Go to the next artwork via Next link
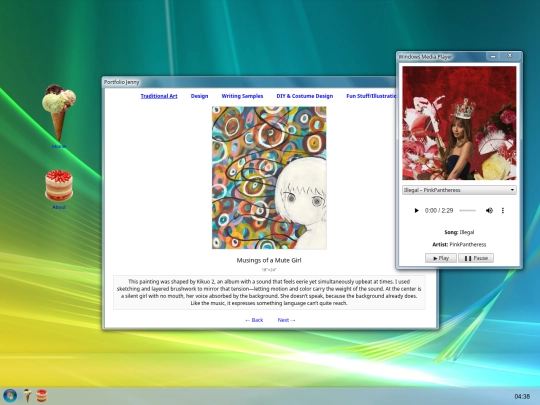Screen dimensions: 540x405 (287, 320)
